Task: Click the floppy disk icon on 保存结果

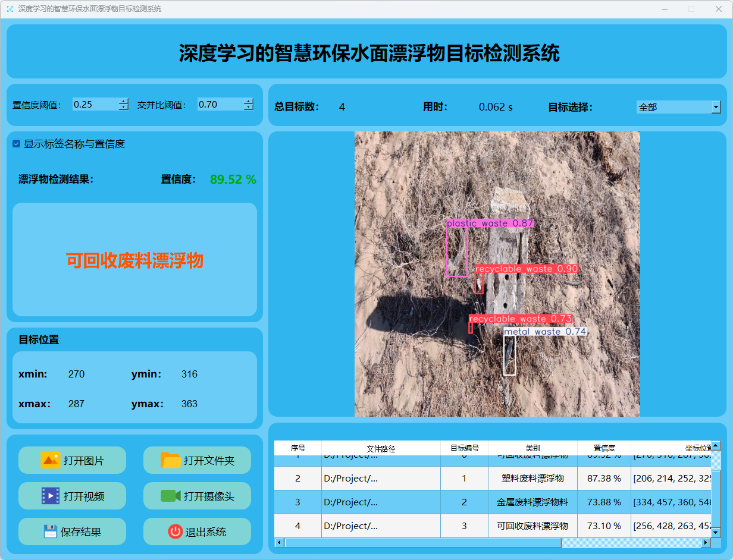Action: [51, 531]
